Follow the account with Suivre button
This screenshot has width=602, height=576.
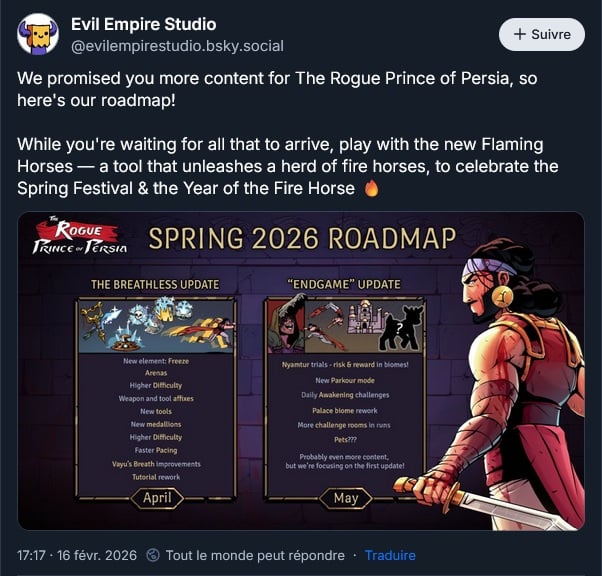(x=542, y=35)
